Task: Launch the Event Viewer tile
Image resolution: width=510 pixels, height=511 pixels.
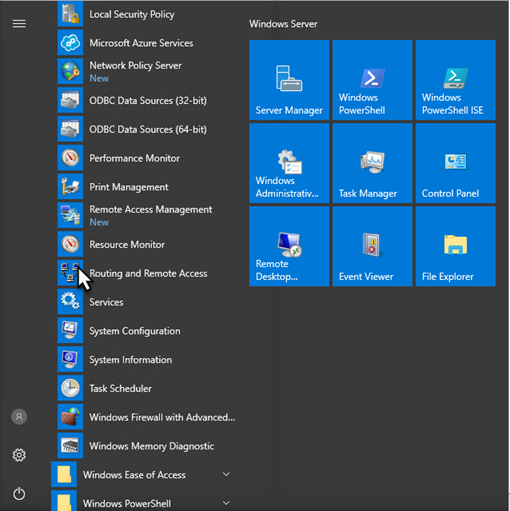Action: tap(372, 246)
